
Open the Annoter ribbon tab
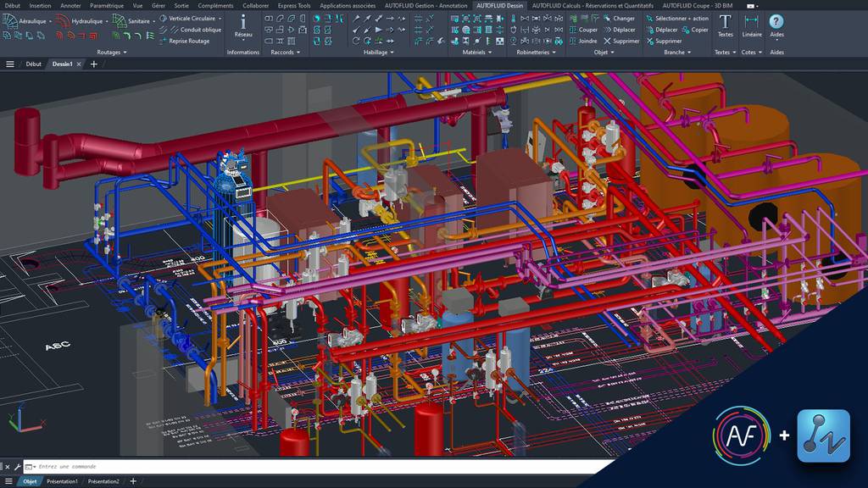pyautogui.click(x=70, y=6)
